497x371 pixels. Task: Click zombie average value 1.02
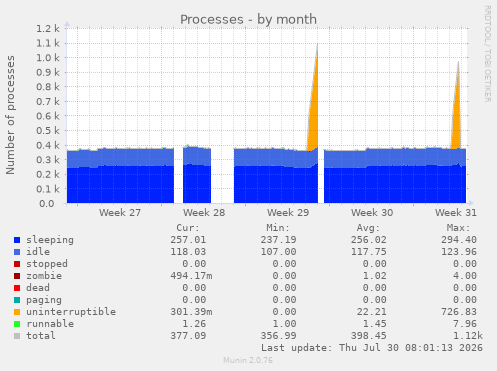(375, 276)
